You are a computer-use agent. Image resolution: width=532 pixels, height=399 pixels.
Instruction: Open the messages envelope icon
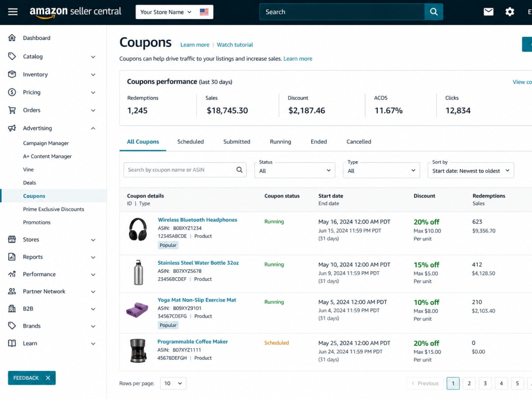pyautogui.click(x=488, y=12)
